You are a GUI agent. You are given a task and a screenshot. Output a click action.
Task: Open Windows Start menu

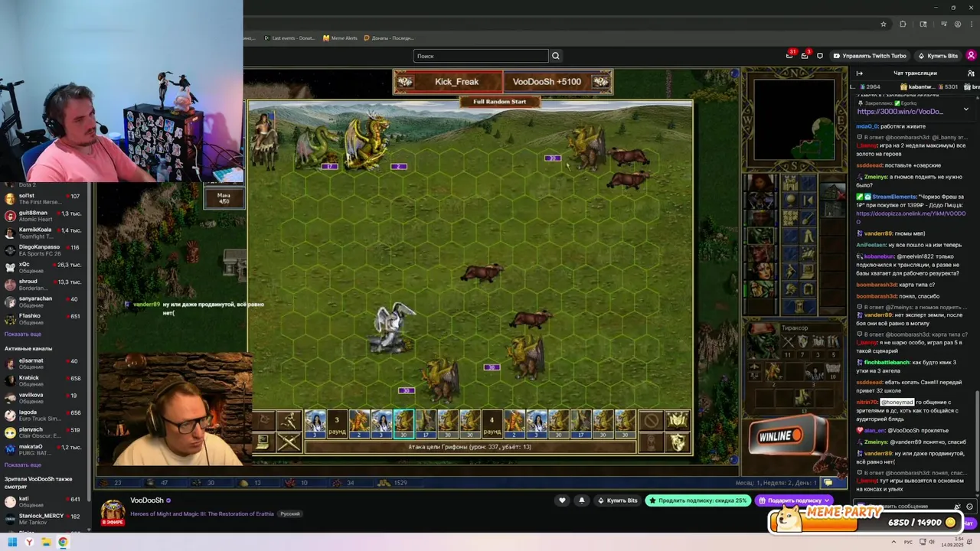tap(12, 542)
